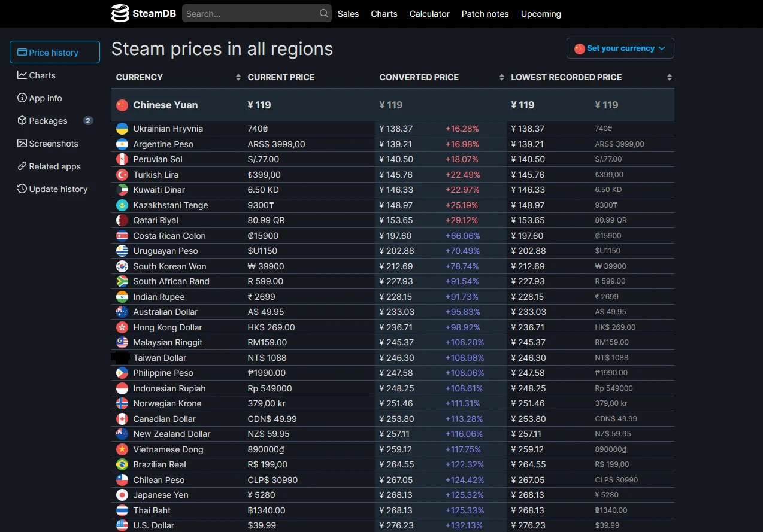
Task: Sort by Converted Price column arrows
Action: (x=502, y=77)
